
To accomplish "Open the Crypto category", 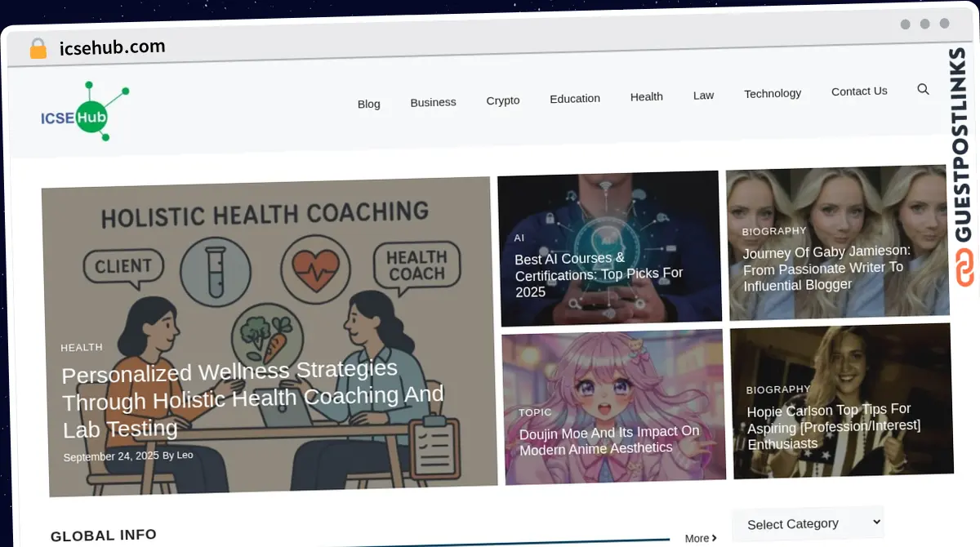I will pos(502,100).
